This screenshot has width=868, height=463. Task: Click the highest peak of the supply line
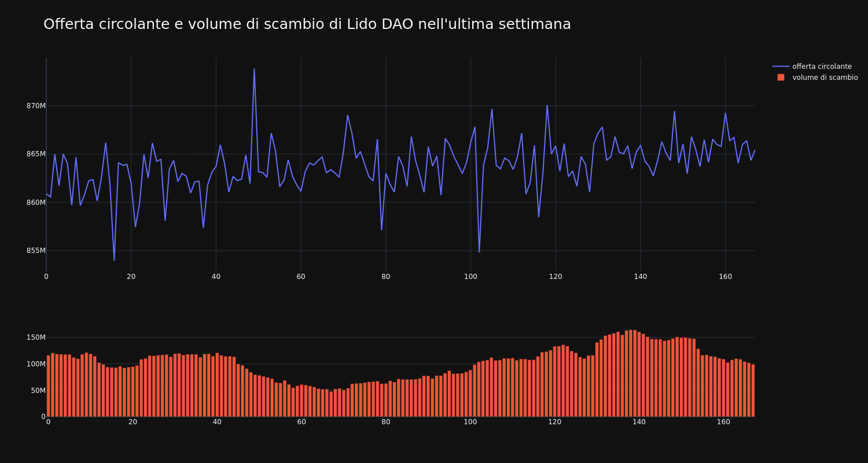254,69
